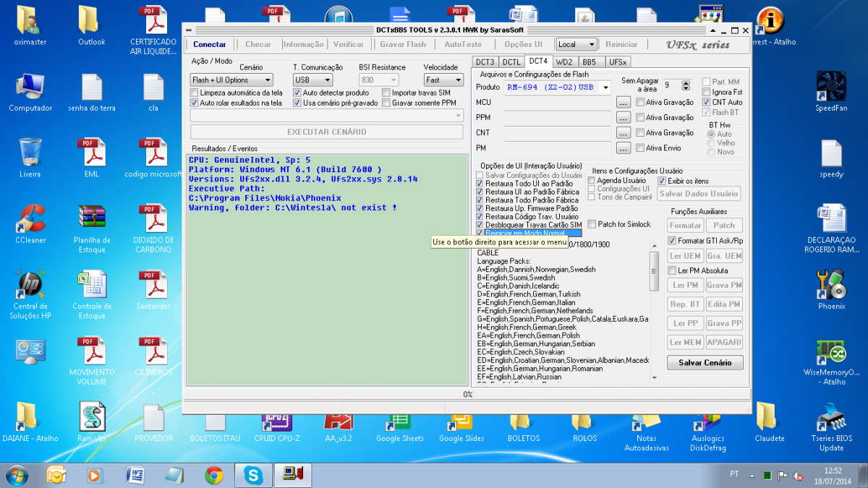The image size is (868, 488).
Task: Click the Salvar Cenário button
Action: (705, 363)
